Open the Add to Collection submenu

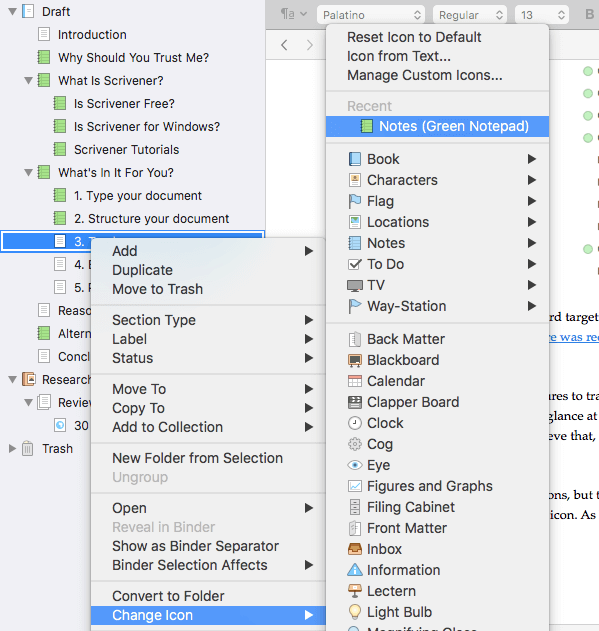pyautogui.click(x=209, y=427)
